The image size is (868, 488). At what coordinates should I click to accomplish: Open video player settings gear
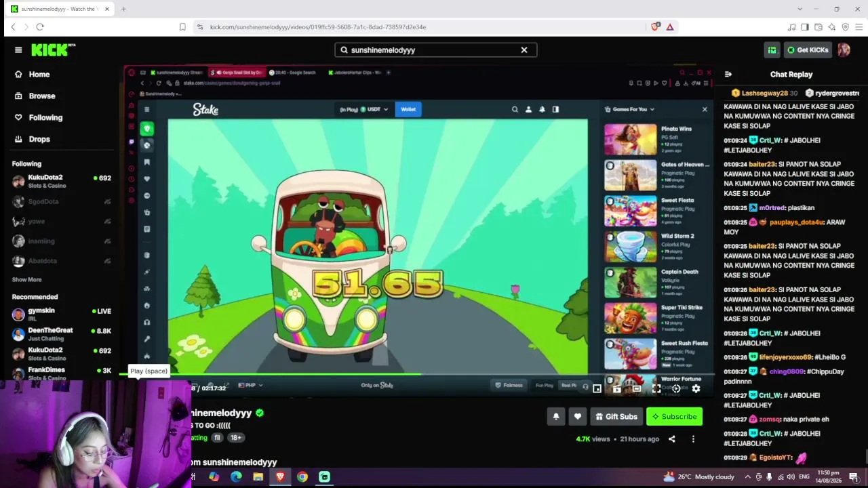click(x=696, y=389)
